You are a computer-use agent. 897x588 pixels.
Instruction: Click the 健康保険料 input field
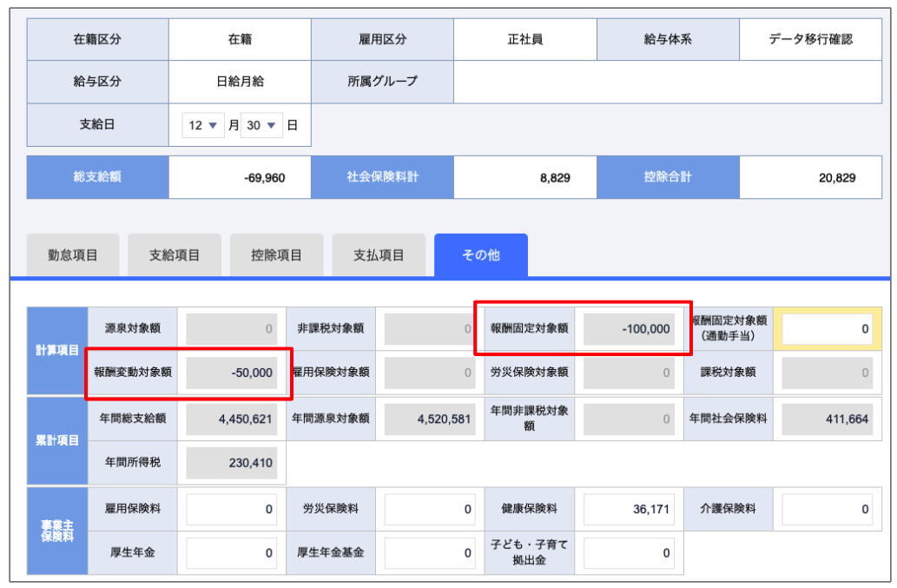pos(629,509)
